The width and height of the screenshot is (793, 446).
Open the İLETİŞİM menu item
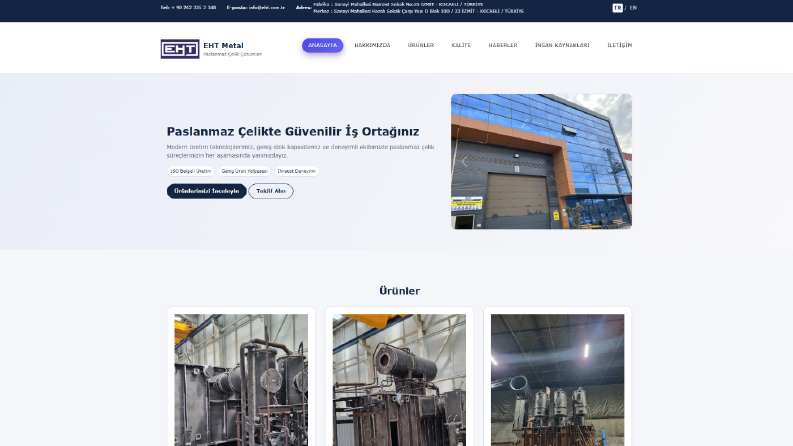[620, 46]
